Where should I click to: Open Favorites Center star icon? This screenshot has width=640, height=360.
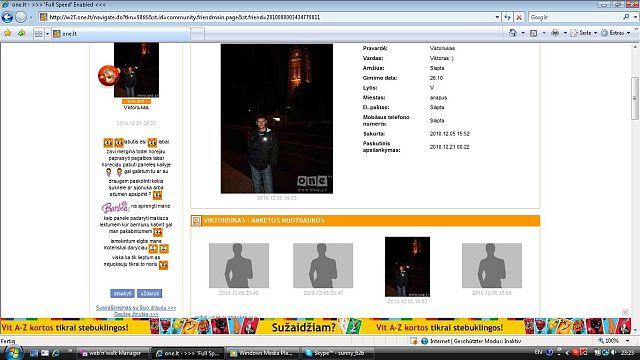pyautogui.click(x=8, y=33)
